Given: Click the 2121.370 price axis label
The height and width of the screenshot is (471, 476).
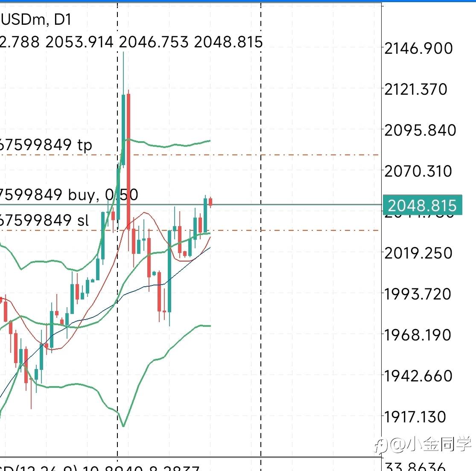Looking at the screenshot, I should tap(416, 90).
